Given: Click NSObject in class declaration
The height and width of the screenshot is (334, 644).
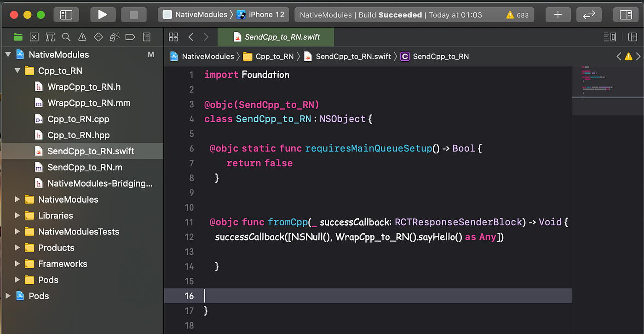Looking at the screenshot, I should pyautogui.click(x=343, y=119).
